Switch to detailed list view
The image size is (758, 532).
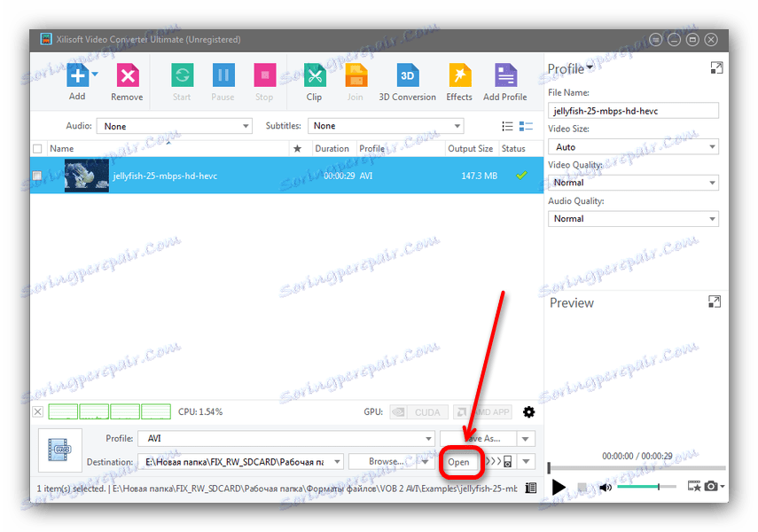[526, 126]
